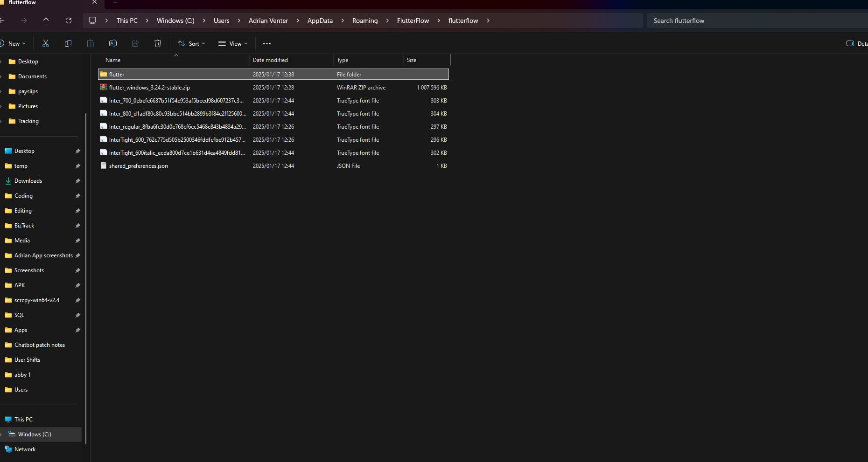Unpin Media folder pin icon
This screenshot has width=868, height=462.
pyautogui.click(x=78, y=241)
